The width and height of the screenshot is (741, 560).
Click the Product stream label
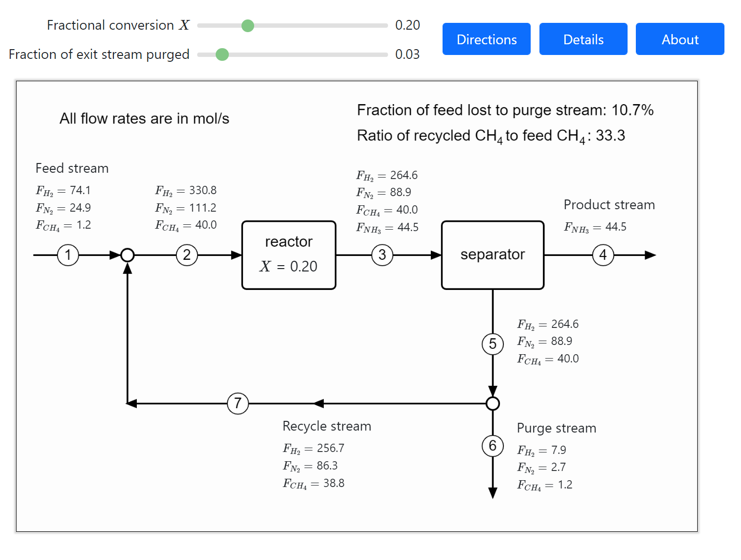pyautogui.click(x=609, y=205)
